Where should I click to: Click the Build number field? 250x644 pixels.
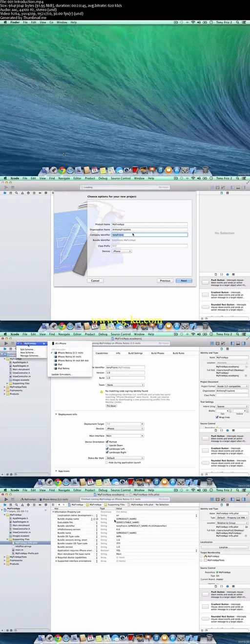(125, 378)
